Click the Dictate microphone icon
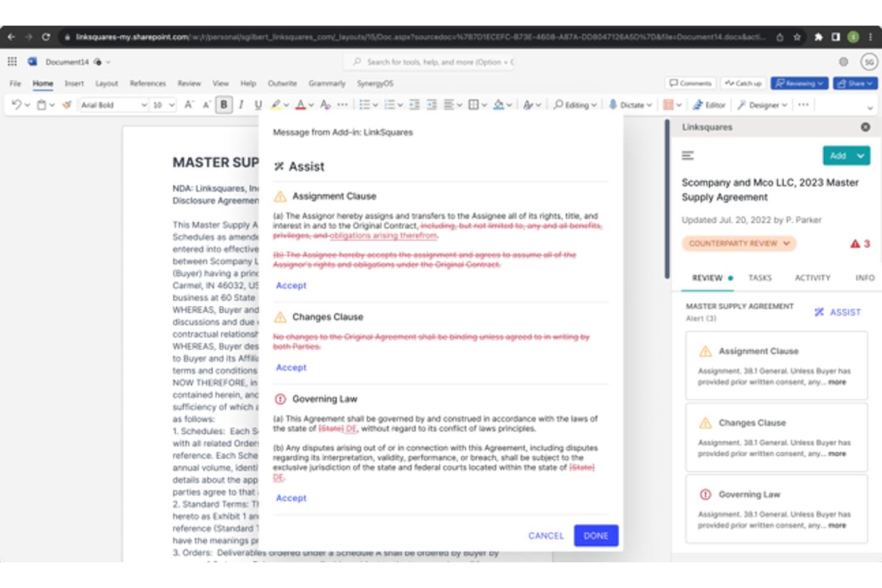Image resolution: width=882 pixels, height=588 pixels. pyautogui.click(x=613, y=105)
